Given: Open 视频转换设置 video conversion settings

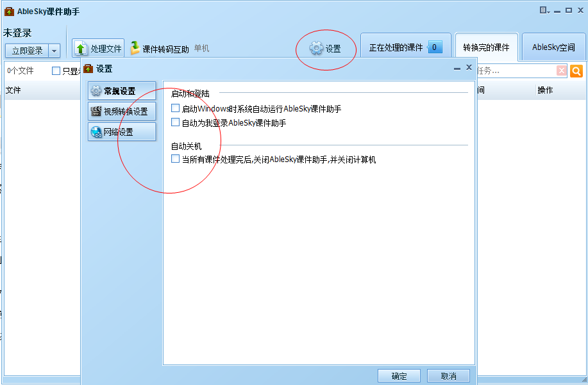Looking at the screenshot, I should [122, 111].
